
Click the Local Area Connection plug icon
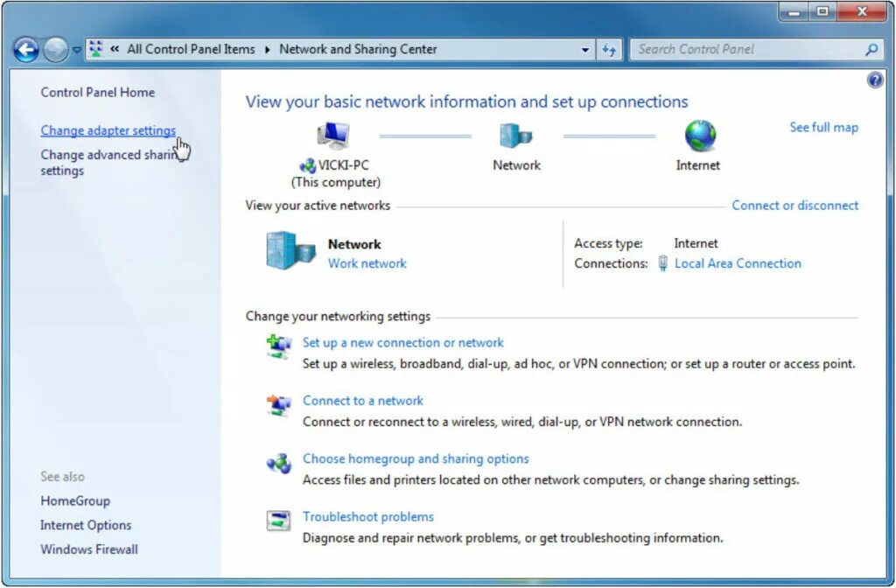click(663, 263)
